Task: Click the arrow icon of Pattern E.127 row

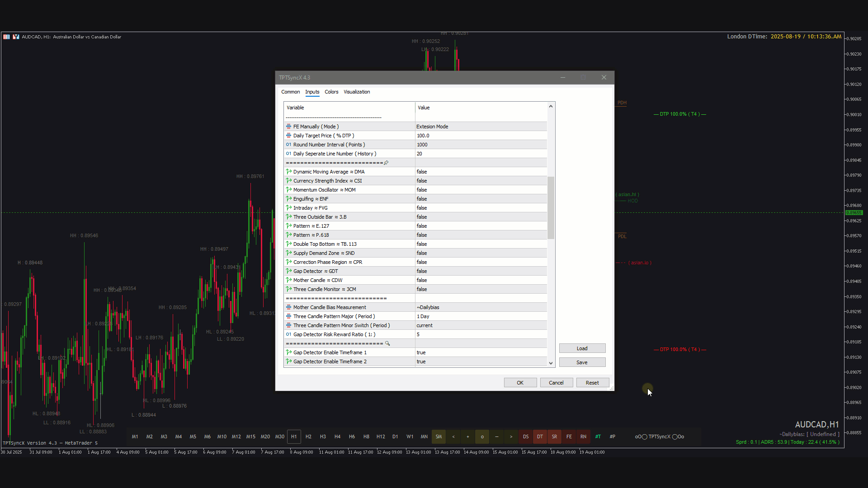Action: tap(288, 226)
